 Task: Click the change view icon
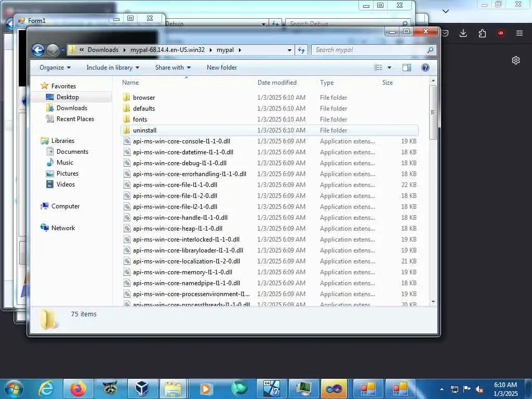coord(378,68)
